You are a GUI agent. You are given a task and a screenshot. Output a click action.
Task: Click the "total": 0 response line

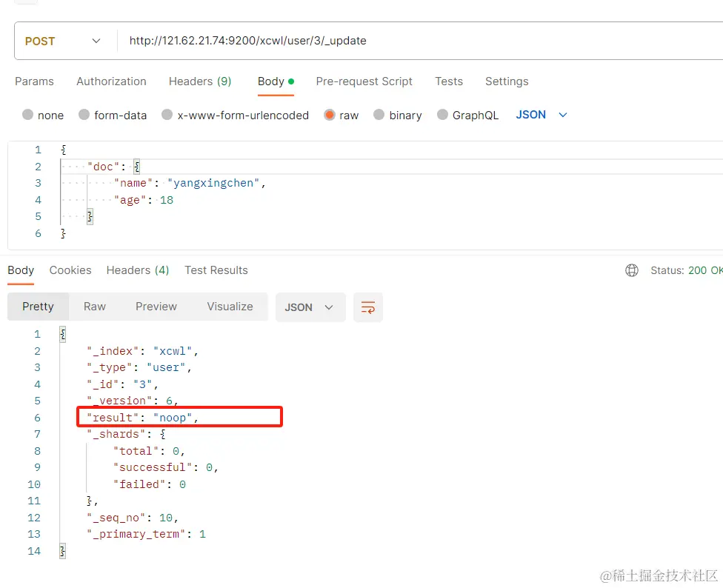click(x=149, y=451)
